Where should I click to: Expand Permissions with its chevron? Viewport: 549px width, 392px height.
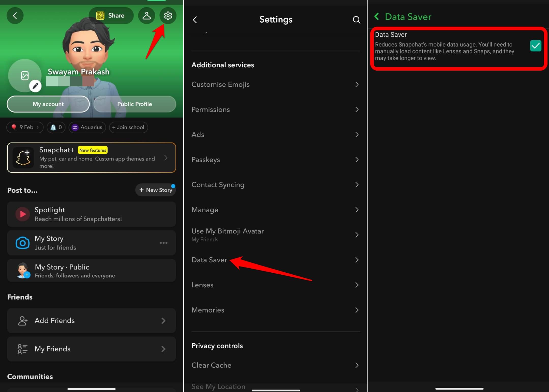tap(357, 109)
